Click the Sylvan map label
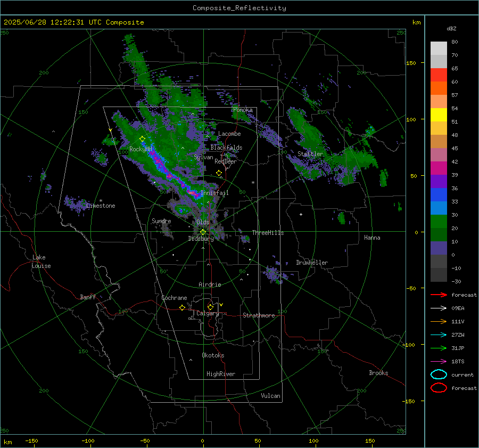 (203, 157)
